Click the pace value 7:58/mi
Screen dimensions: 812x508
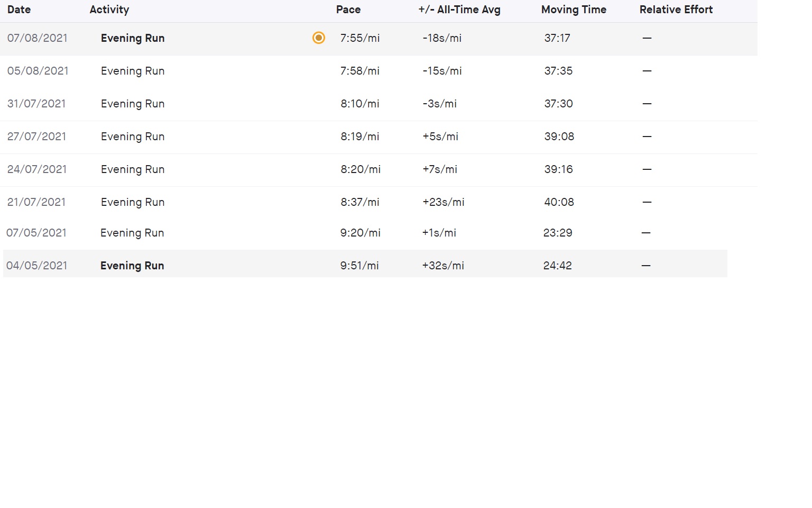click(x=360, y=71)
